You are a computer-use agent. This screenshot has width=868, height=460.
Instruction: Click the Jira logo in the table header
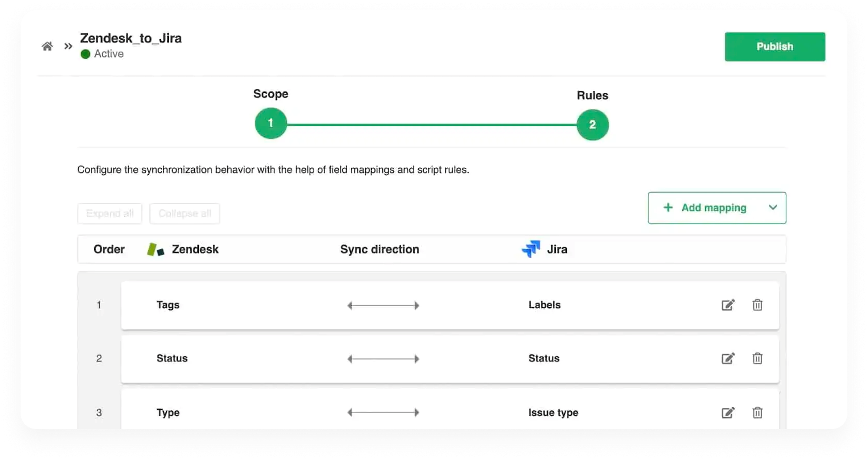(531, 248)
